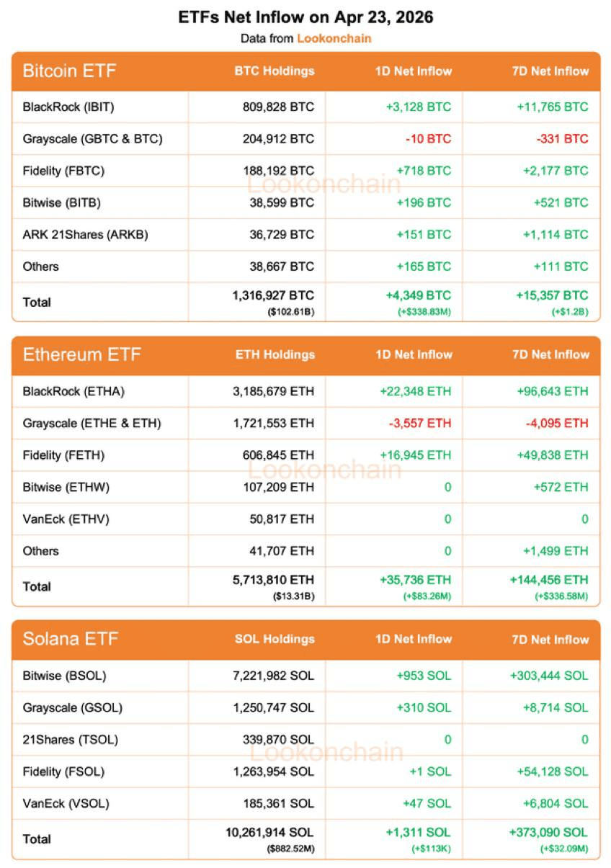Click the VanEck (ETHV) row label
The width and height of the screenshot is (611, 868).
pos(66,519)
